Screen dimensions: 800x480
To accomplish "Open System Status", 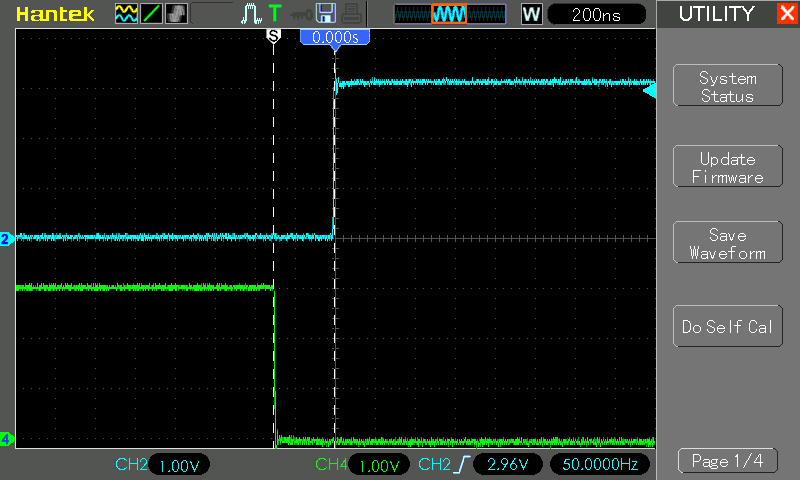I will tap(728, 86).
